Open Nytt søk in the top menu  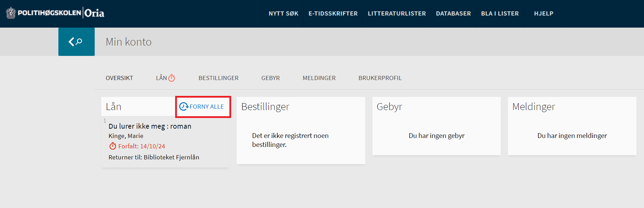pos(284,13)
